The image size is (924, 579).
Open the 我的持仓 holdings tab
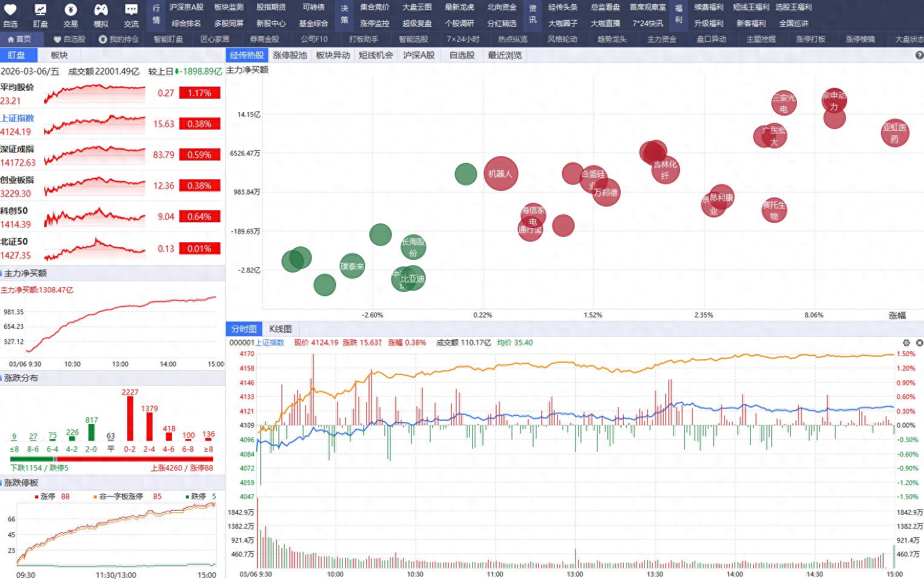coord(119,39)
